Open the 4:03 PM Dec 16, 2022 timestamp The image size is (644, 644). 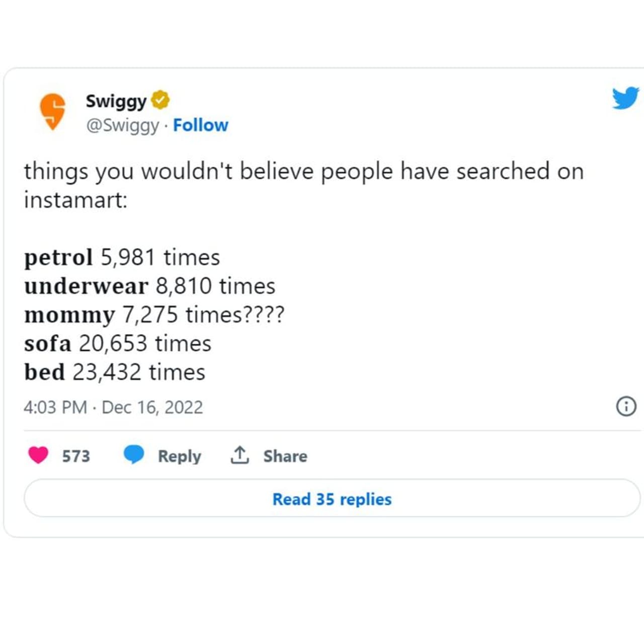click(x=113, y=407)
